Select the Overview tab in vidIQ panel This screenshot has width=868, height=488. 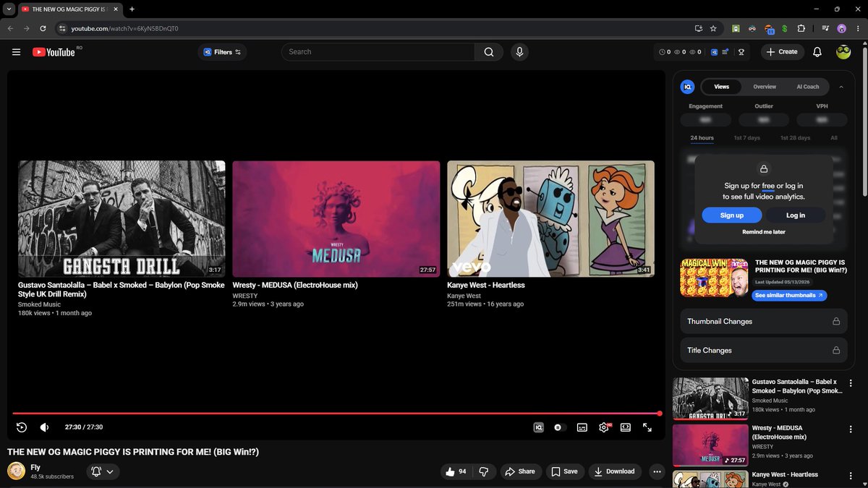coord(765,87)
